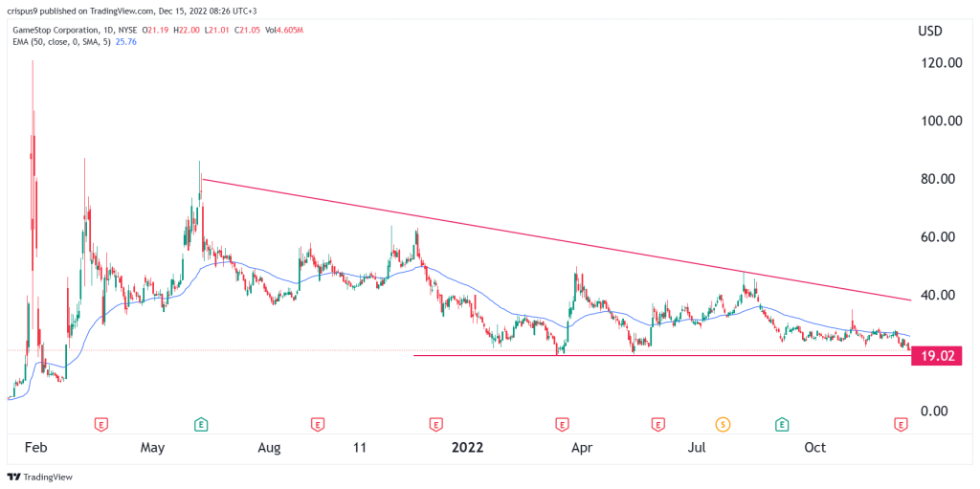Click the 19.02 price label
This screenshot has width=980, height=489.
pyautogui.click(x=937, y=357)
